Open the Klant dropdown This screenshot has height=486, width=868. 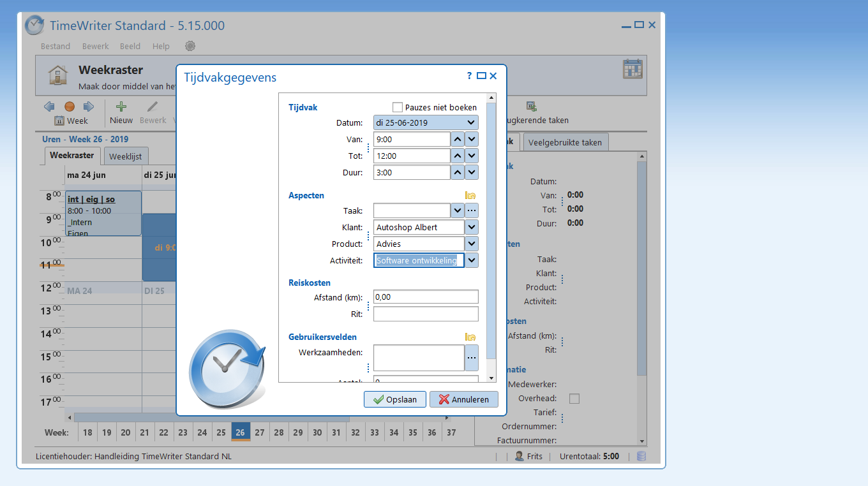(x=472, y=227)
